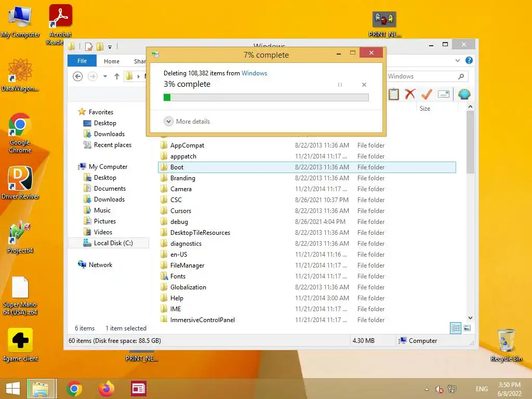The image size is (532, 399).
Task: Launch Firefox from the taskbar
Action: coord(106,389)
